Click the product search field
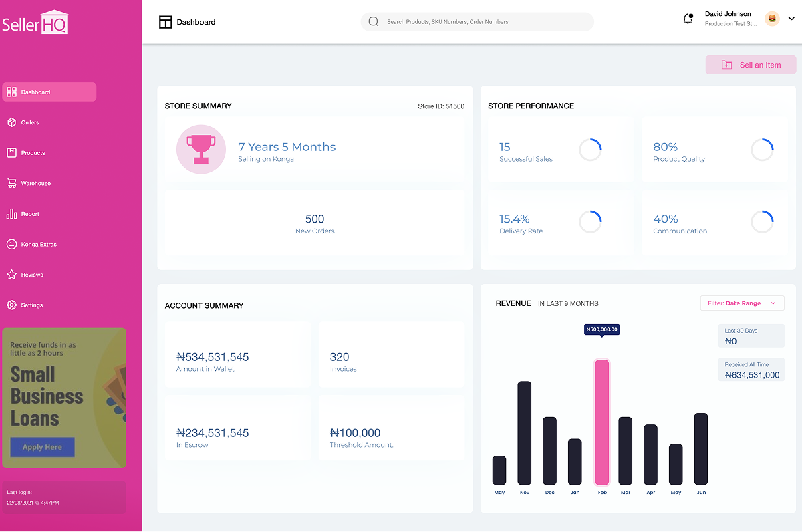The width and height of the screenshot is (802, 532). point(477,22)
